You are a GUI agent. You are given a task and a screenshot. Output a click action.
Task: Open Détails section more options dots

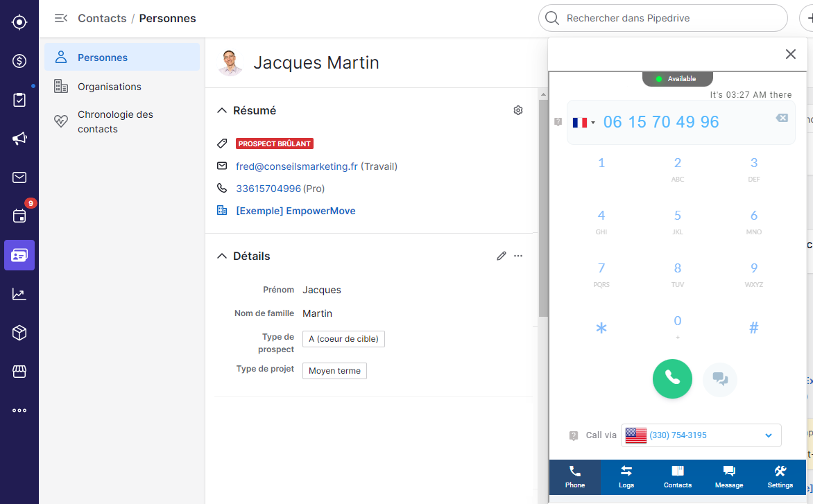tap(518, 256)
